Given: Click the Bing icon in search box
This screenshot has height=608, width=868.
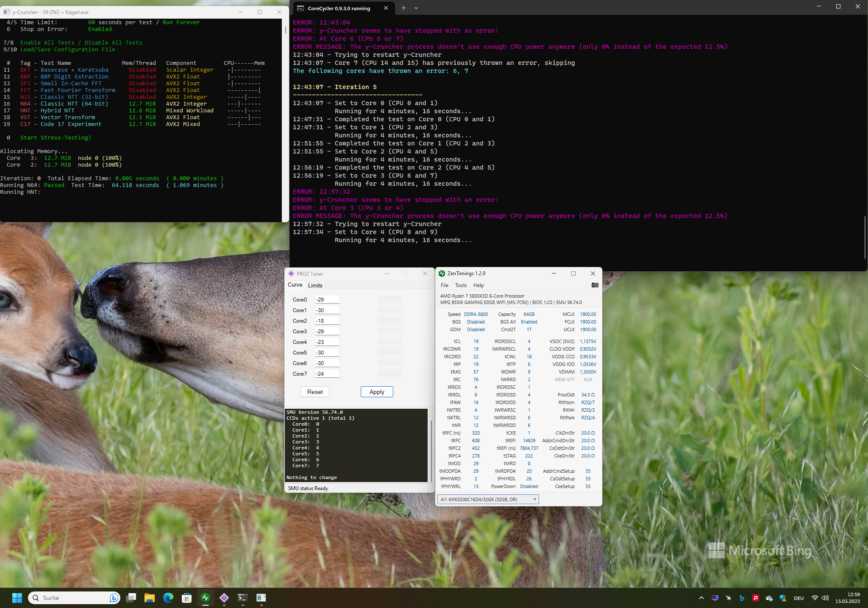Looking at the screenshot, I should (114, 598).
